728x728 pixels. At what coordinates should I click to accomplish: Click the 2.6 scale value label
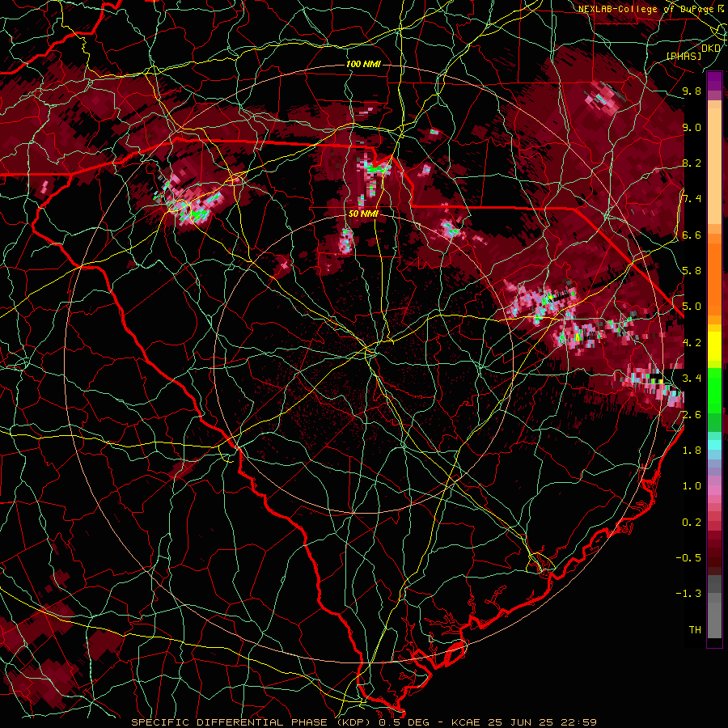point(692,414)
